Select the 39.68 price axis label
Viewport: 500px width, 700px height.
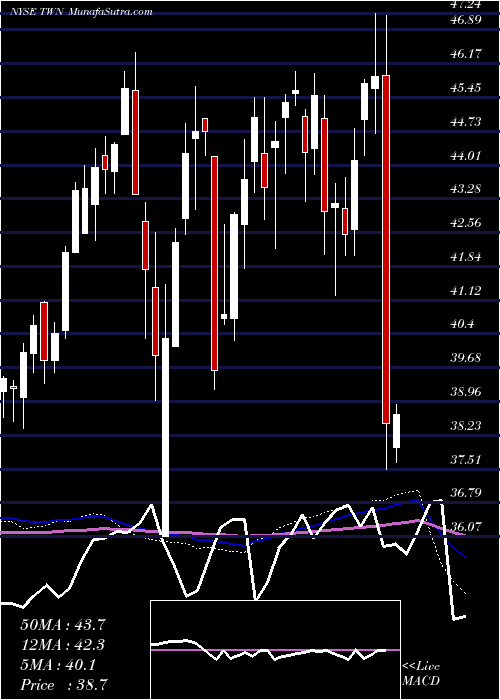465,358
